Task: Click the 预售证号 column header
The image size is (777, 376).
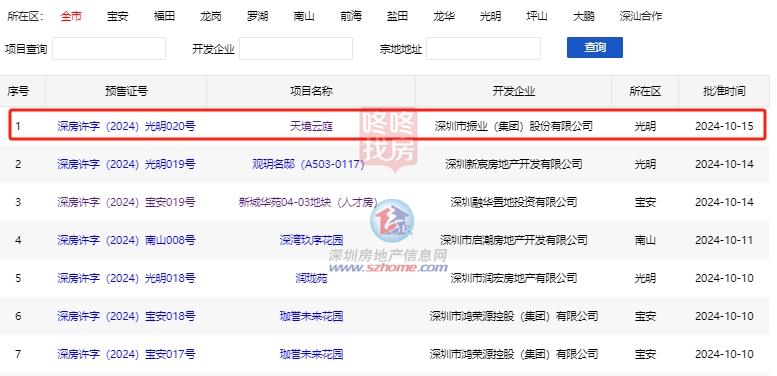Action: click(x=126, y=91)
